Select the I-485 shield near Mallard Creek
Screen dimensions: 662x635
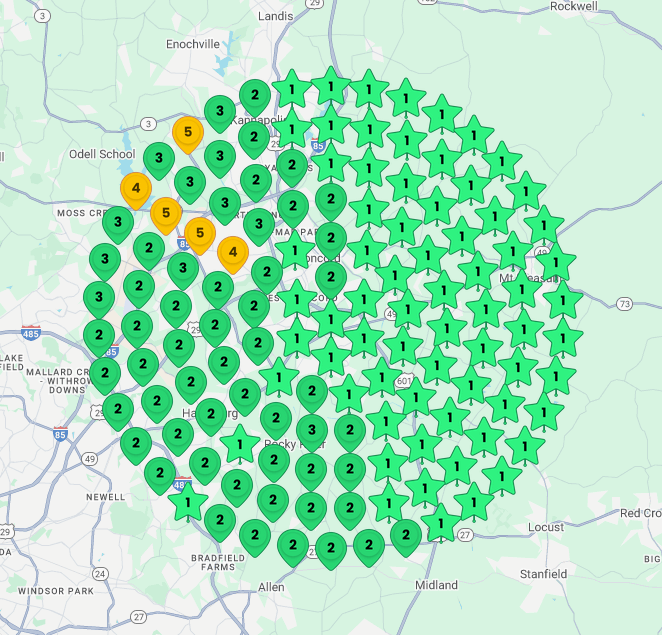33,332
